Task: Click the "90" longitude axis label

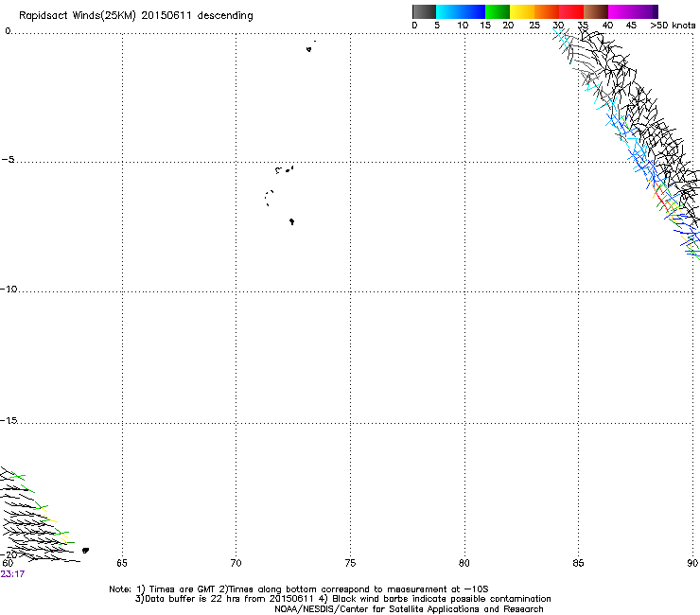Action: pos(692,563)
